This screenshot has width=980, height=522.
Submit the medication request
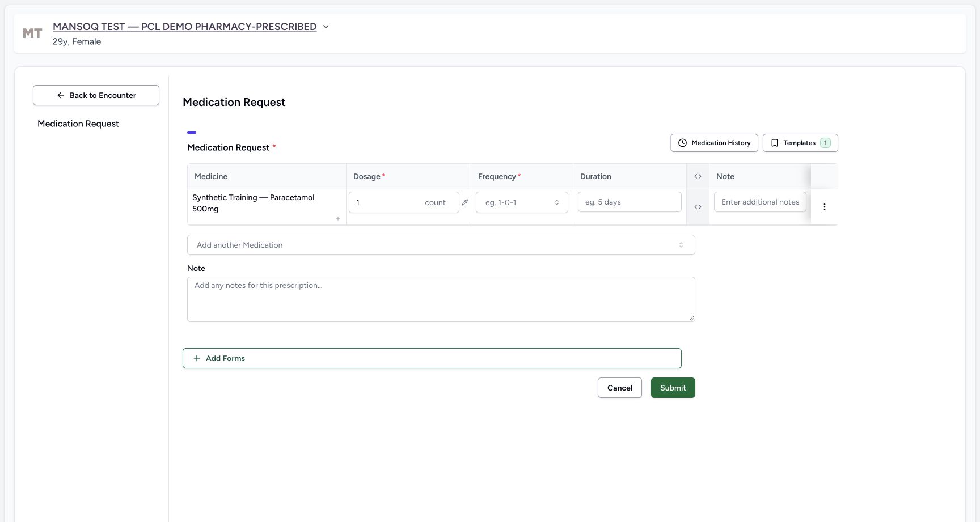[x=673, y=388]
